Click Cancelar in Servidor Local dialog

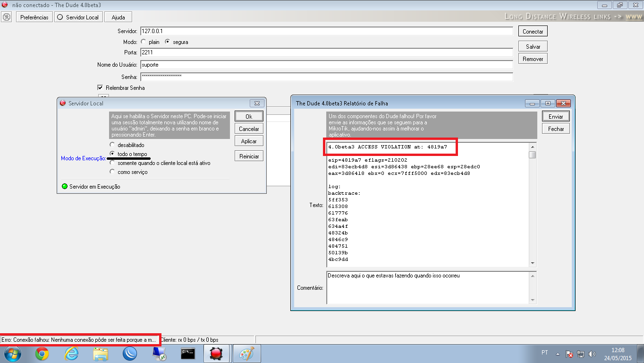click(249, 129)
